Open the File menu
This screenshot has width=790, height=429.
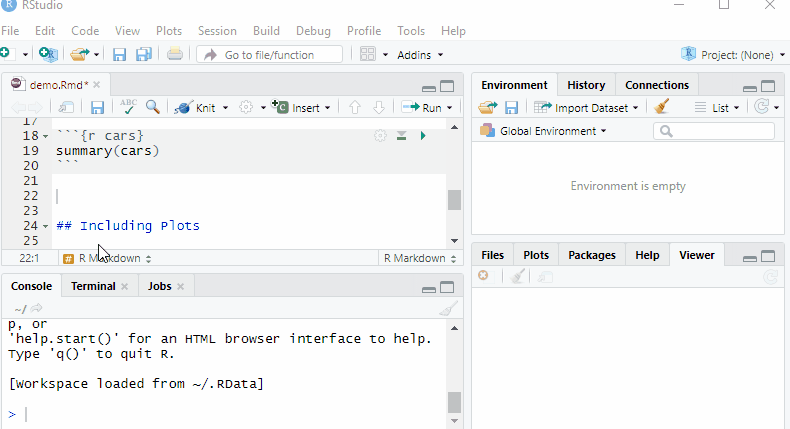[10, 31]
